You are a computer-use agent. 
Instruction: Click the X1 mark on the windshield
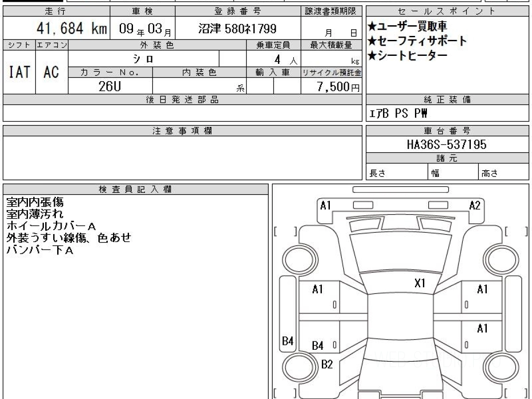[420, 283]
